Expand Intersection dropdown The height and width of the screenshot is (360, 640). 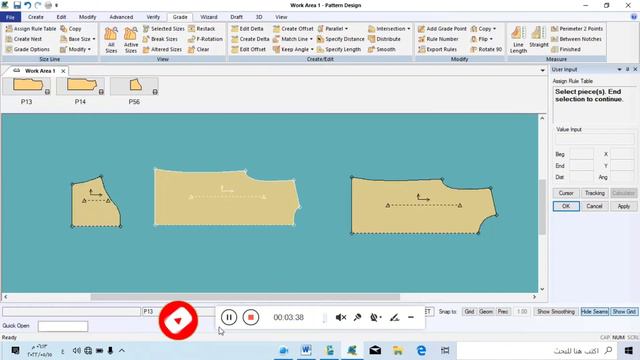pos(409,29)
